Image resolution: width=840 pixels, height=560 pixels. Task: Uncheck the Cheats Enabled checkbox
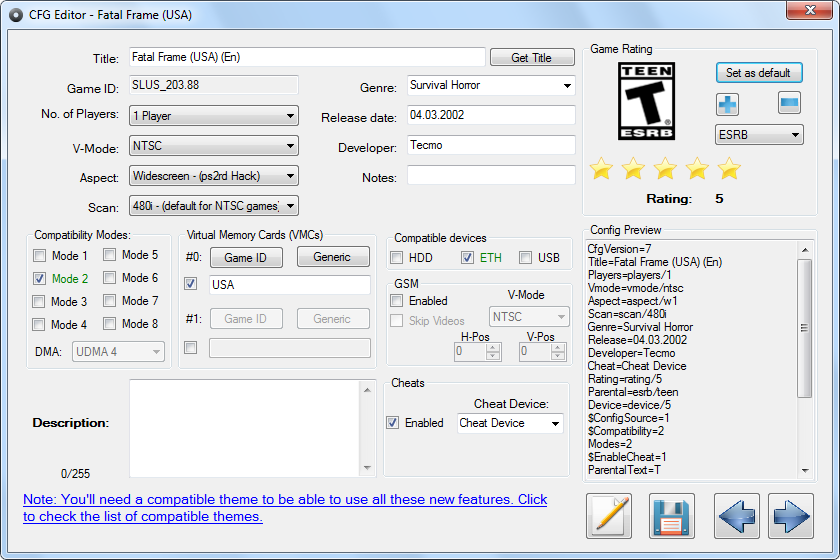point(393,423)
